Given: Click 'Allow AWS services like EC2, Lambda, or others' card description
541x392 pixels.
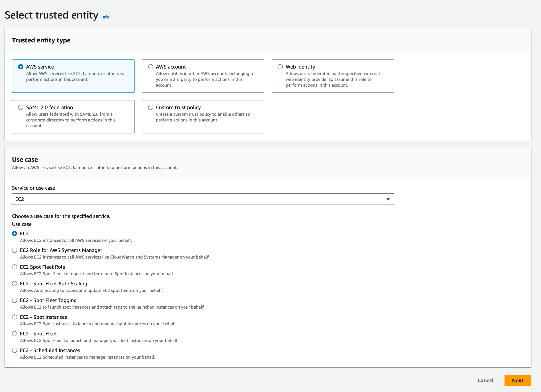Looking at the screenshot, I should coord(75,77).
